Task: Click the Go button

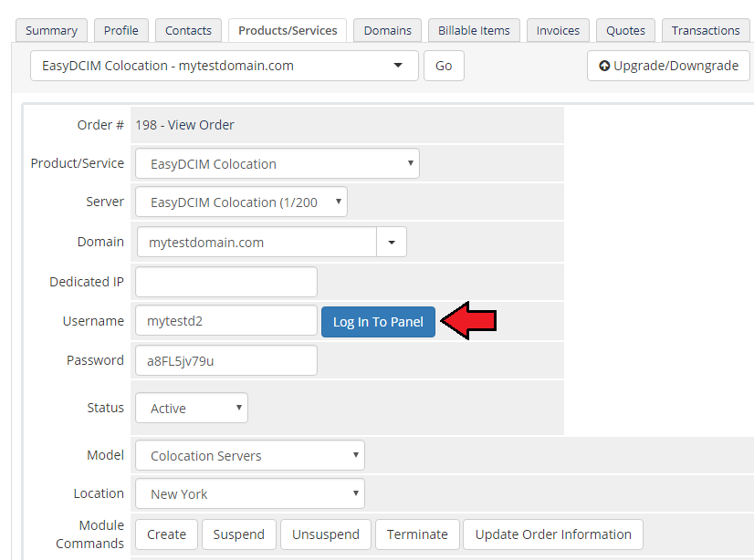Action: click(444, 66)
